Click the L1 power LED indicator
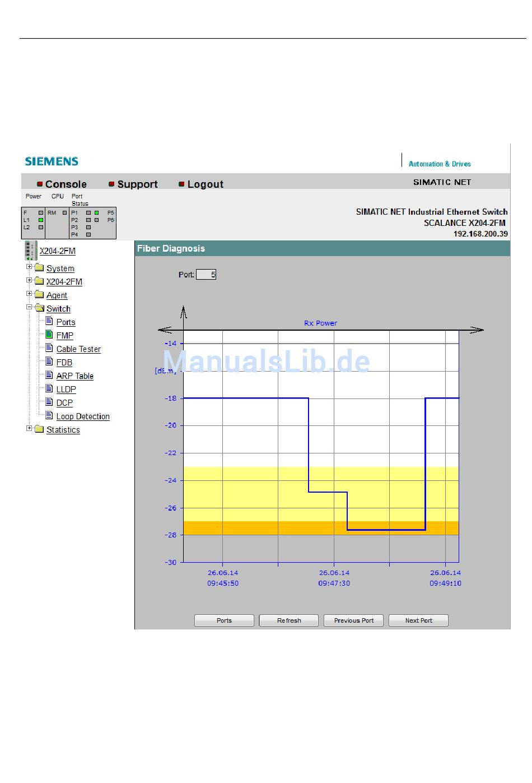Screen dimensions: 532x783 tap(41, 220)
